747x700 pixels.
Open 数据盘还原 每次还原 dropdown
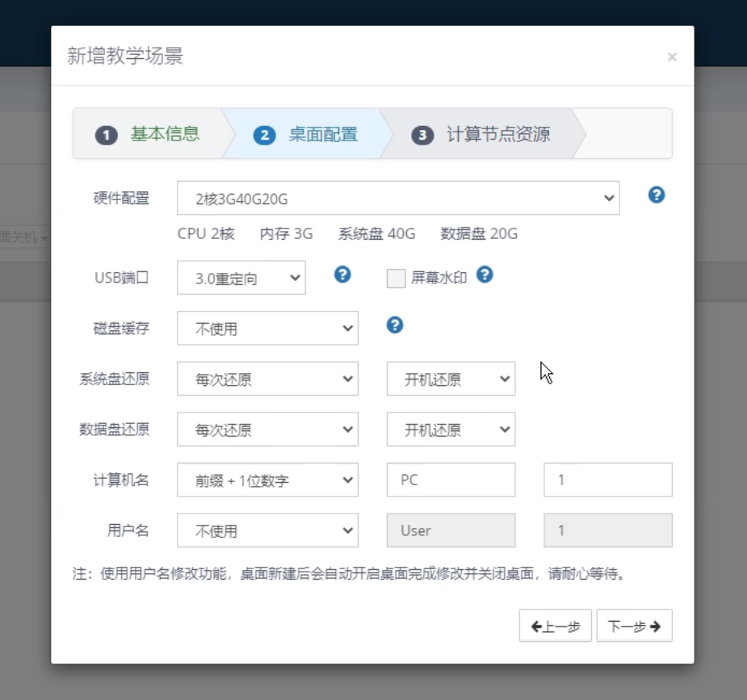click(x=267, y=430)
